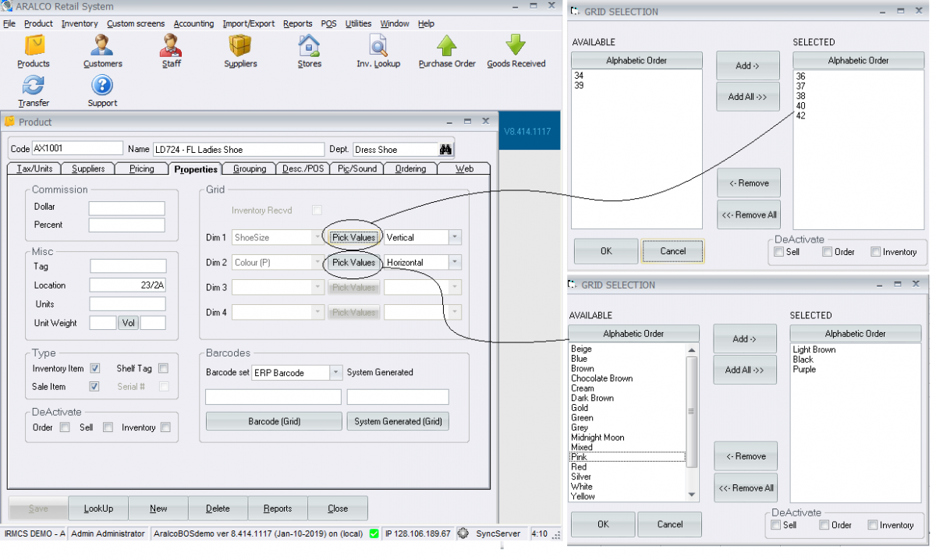Toggle the Sale Item checkbox

95,386
